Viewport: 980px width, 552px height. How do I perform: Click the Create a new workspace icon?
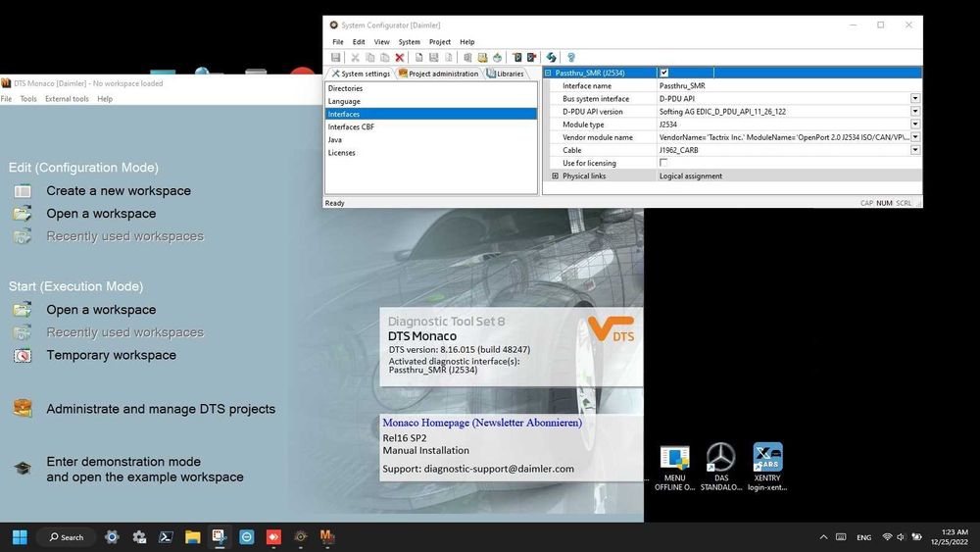tap(23, 191)
